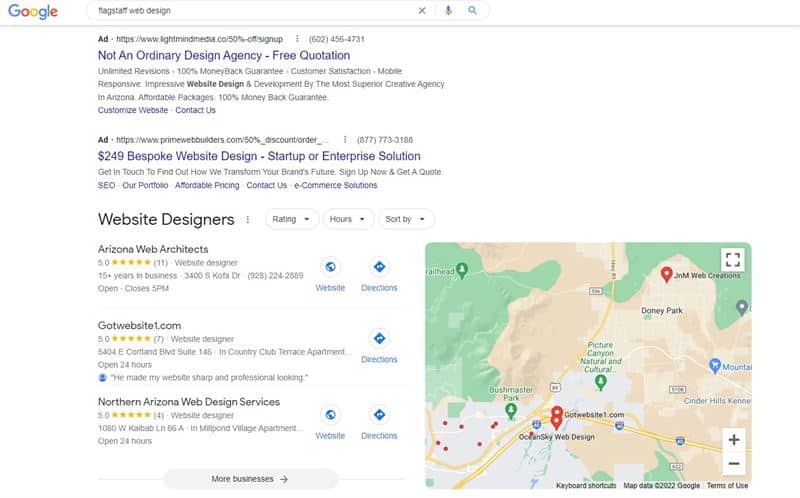Viewport: 800px width, 498px height.
Task: Expand map to fullscreen
Action: click(x=733, y=260)
